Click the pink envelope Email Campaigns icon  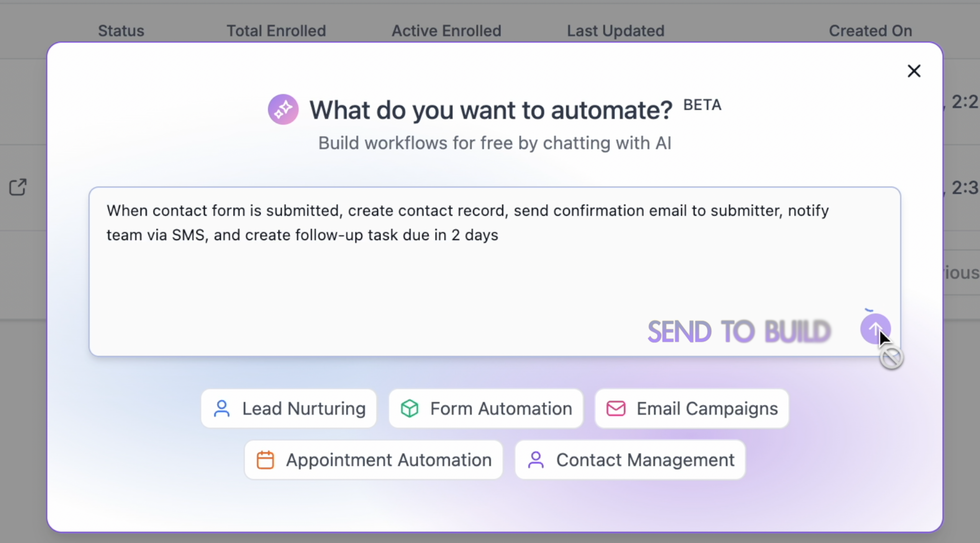click(616, 409)
